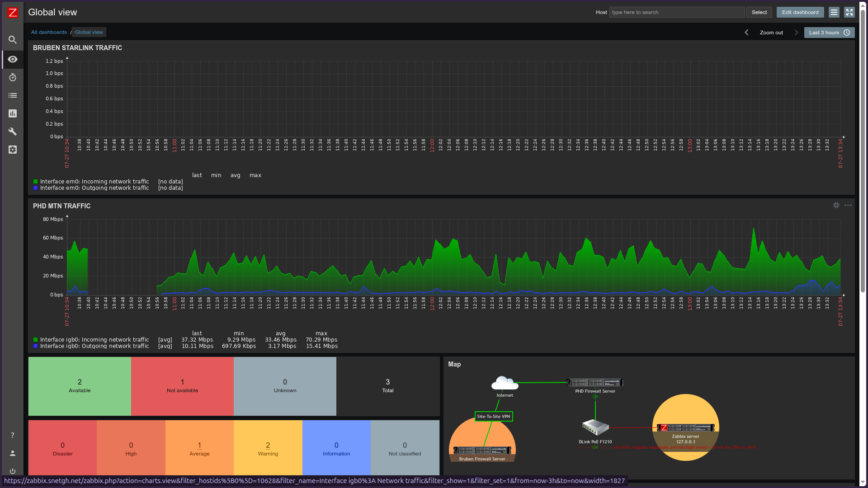Click the PHD MTN TRAFFIC widget title

click(x=61, y=206)
